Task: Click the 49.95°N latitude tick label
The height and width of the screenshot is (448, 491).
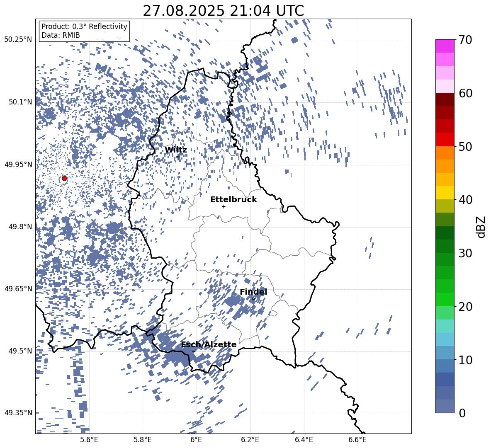Action: pyautogui.click(x=18, y=164)
